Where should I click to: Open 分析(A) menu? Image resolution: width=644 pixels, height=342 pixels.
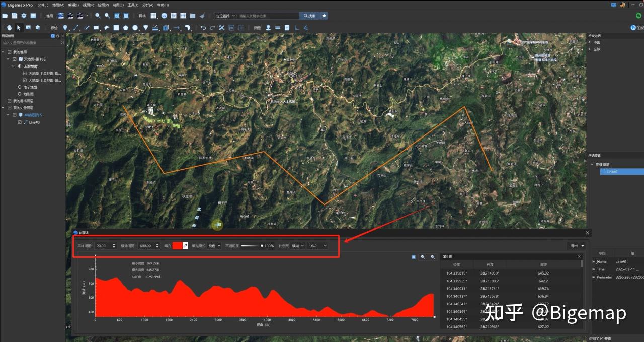(148, 5)
